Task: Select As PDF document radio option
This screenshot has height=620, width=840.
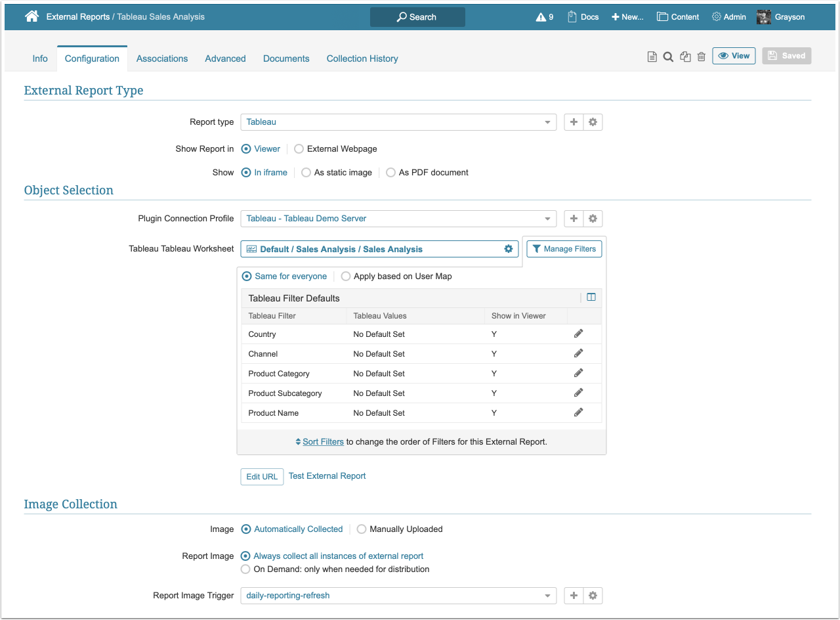Action: point(391,173)
